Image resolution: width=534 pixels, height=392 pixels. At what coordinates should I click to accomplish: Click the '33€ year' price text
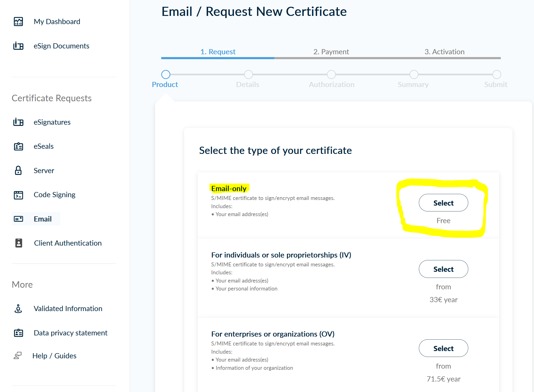[443, 300]
